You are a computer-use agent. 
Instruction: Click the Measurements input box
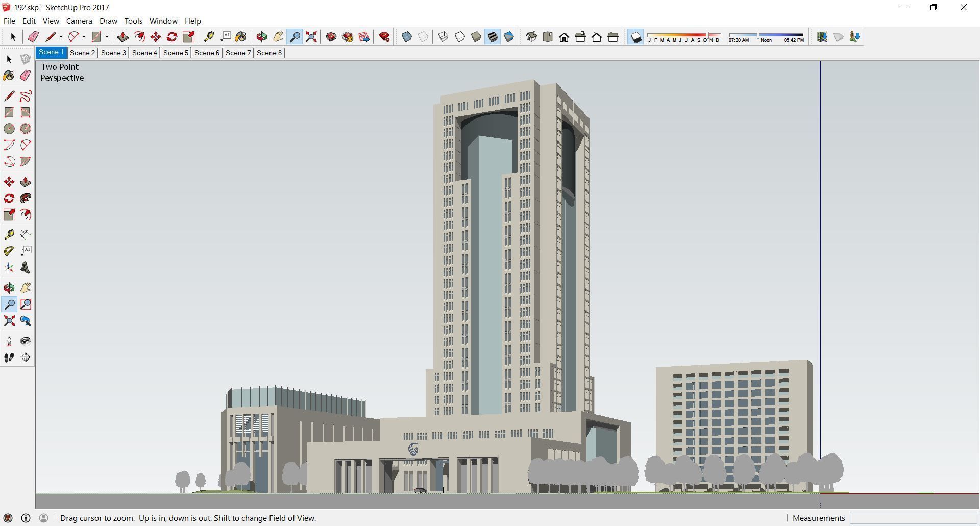click(913, 518)
